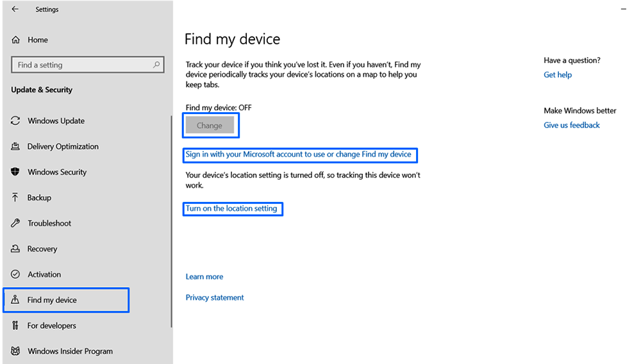Click the Find my device person icon
Image resolution: width=641 pixels, height=364 pixels.
click(x=15, y=299)
